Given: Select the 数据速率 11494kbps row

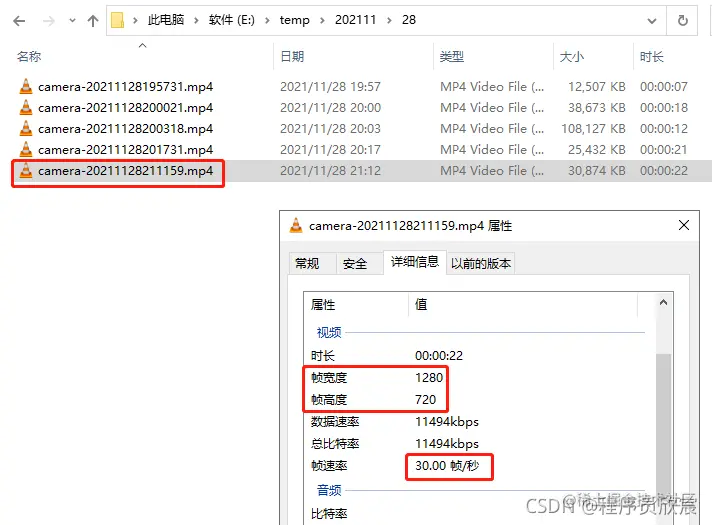Looking at the screenshot, I should [395, 422].
